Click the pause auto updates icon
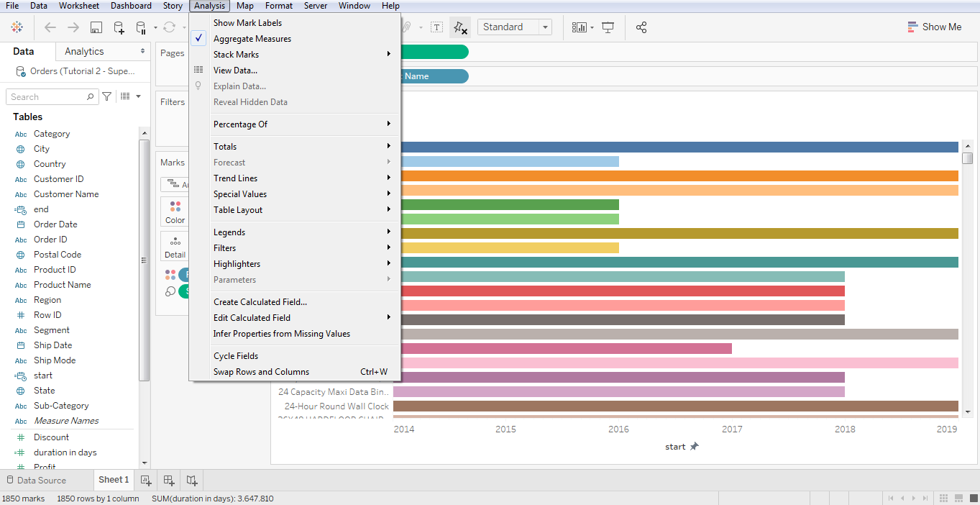 (141, 27)
